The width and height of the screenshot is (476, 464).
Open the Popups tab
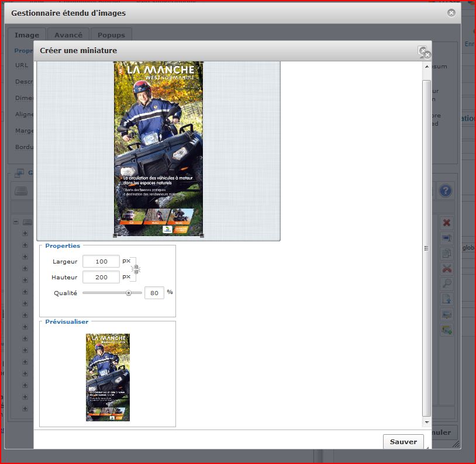(111, 35)
